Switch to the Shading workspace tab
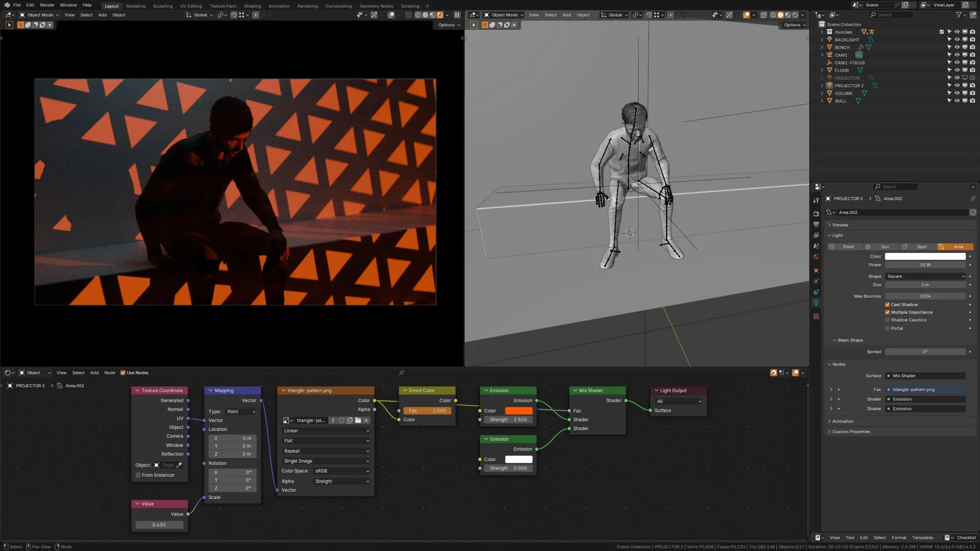The image size is (980, 551). [252, 6]
